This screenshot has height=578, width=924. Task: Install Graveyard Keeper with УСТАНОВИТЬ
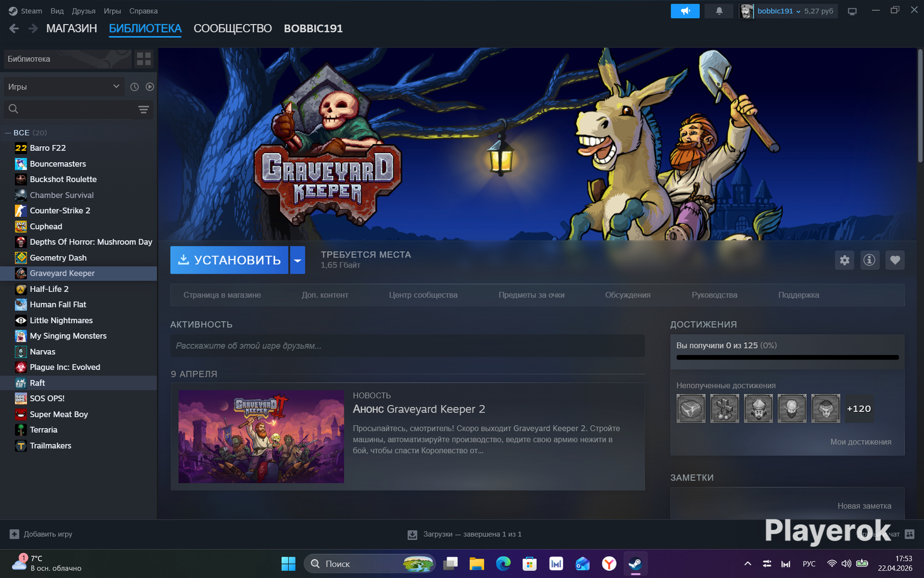229,260
